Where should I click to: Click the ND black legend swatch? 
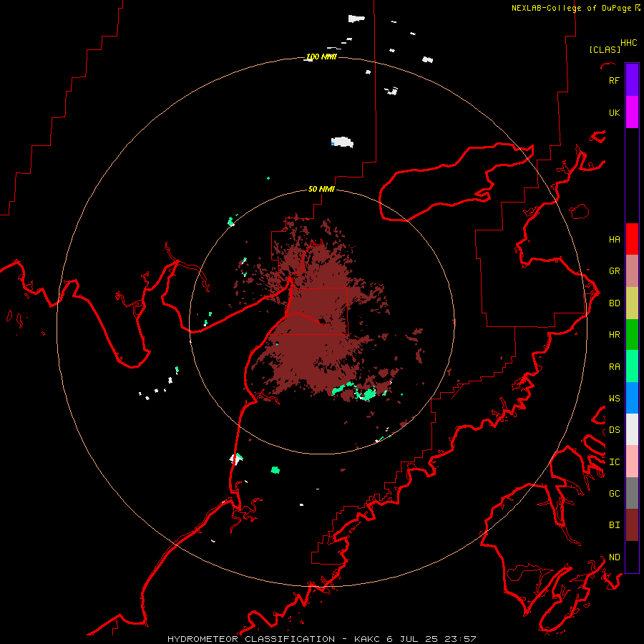point(632,557)
